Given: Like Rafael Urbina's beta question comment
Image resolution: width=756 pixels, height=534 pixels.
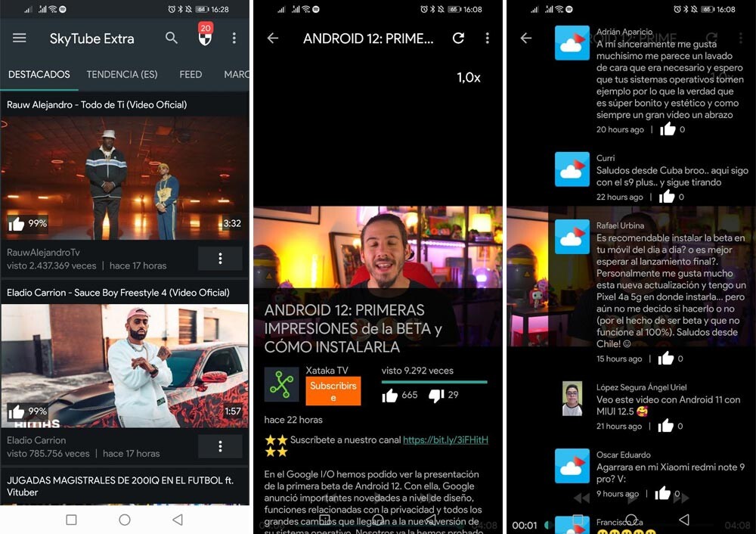Looking at the screenshot, I should [x=665, y=358].
